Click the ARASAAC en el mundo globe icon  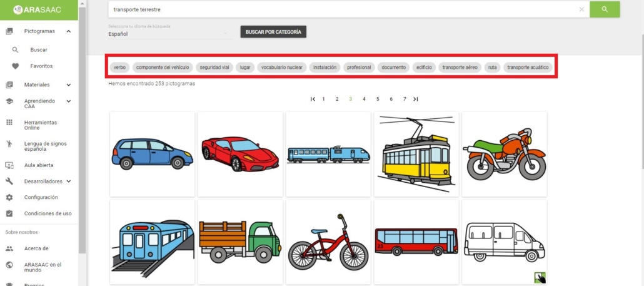click(9, 265)
